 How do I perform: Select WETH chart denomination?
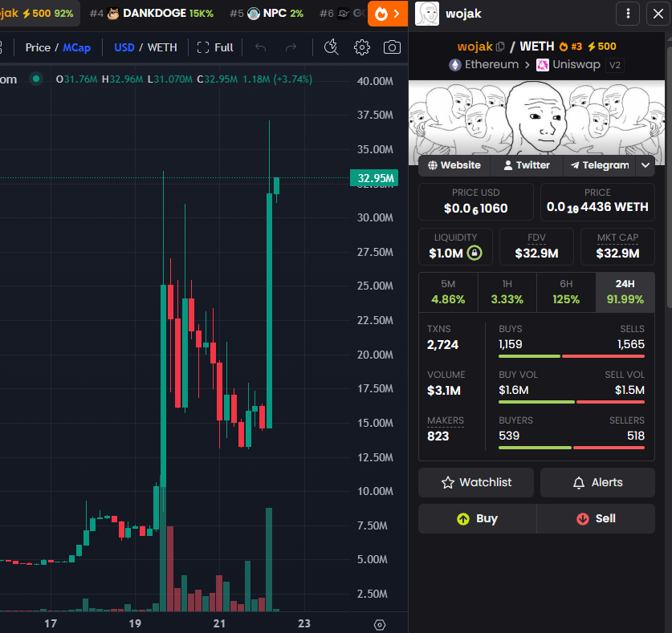[x=162, y=47]
